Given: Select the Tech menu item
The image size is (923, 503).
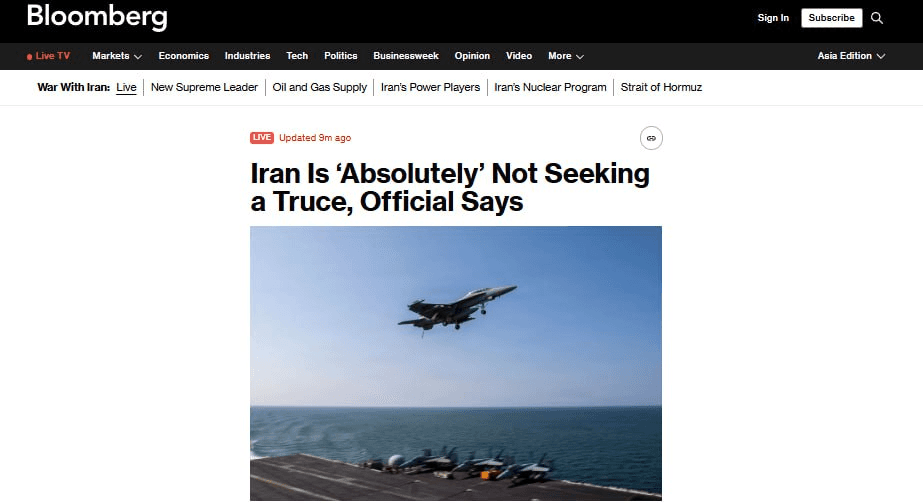Looking at the screenshot, I should [297, 56].
